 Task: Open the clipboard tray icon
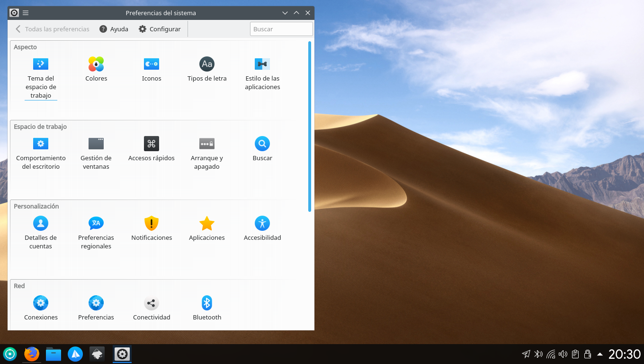coord(575,354)
